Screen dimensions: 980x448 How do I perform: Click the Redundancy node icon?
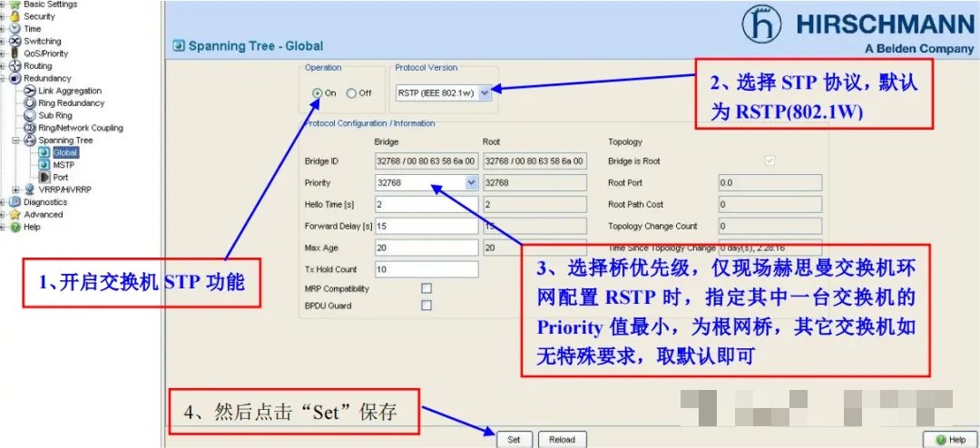[15, 79]
